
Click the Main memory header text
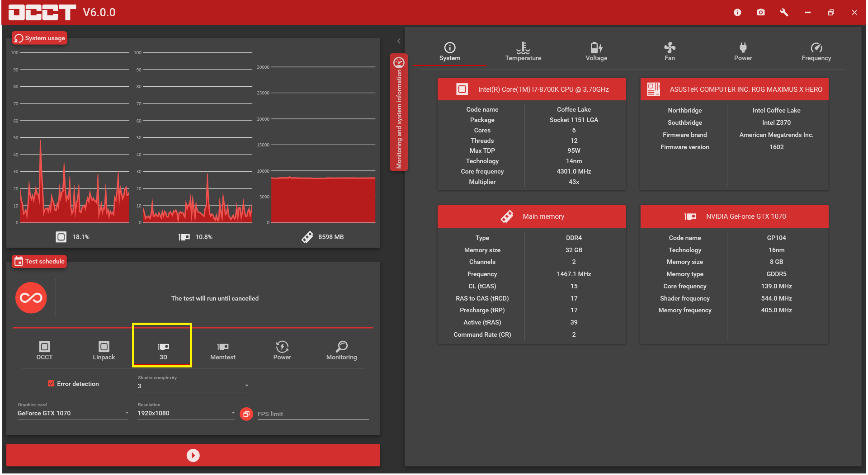543,216
